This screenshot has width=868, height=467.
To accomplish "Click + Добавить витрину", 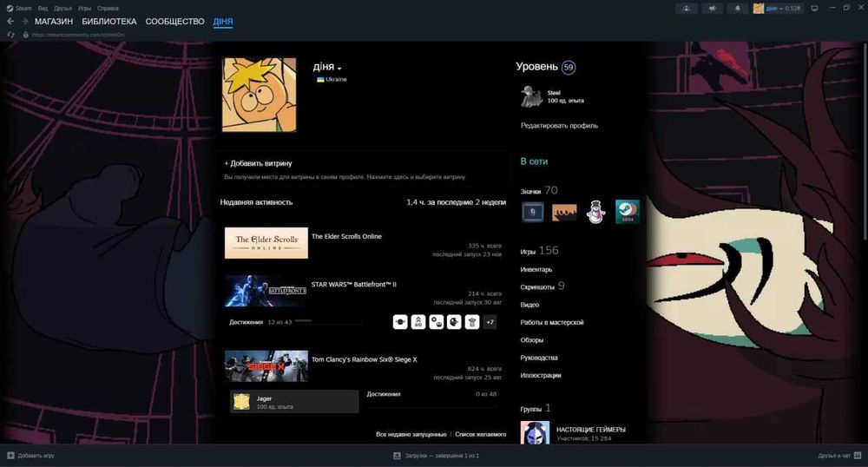I will (x=258, y=163).
